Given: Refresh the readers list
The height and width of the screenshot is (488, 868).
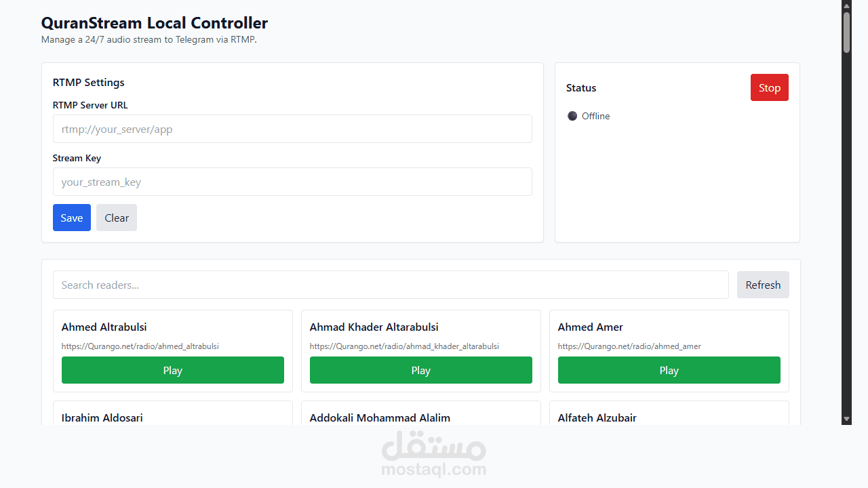Looking at the screenshot, I should [x=763, y=285].
